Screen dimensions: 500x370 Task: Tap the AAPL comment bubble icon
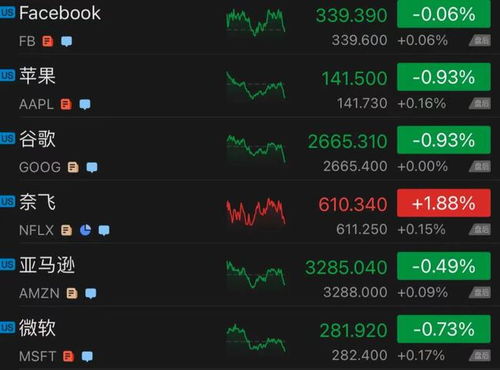coord(85,104)
